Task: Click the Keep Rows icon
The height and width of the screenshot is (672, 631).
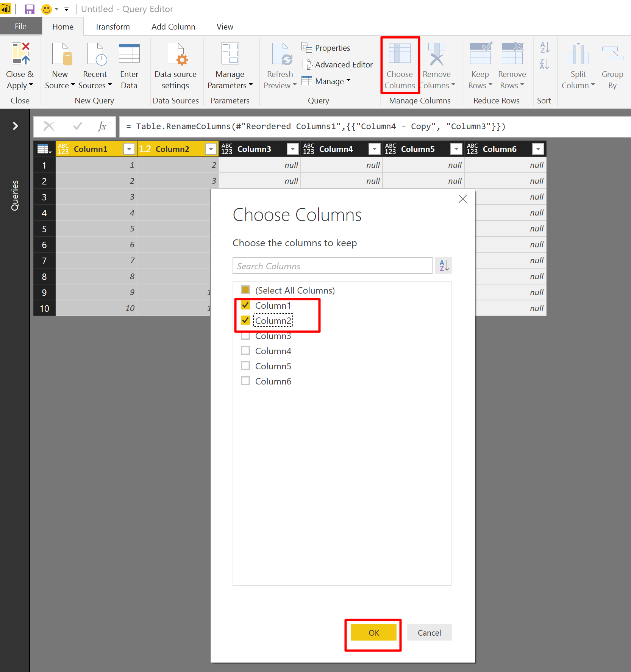Action: click(x=481, y=53)
